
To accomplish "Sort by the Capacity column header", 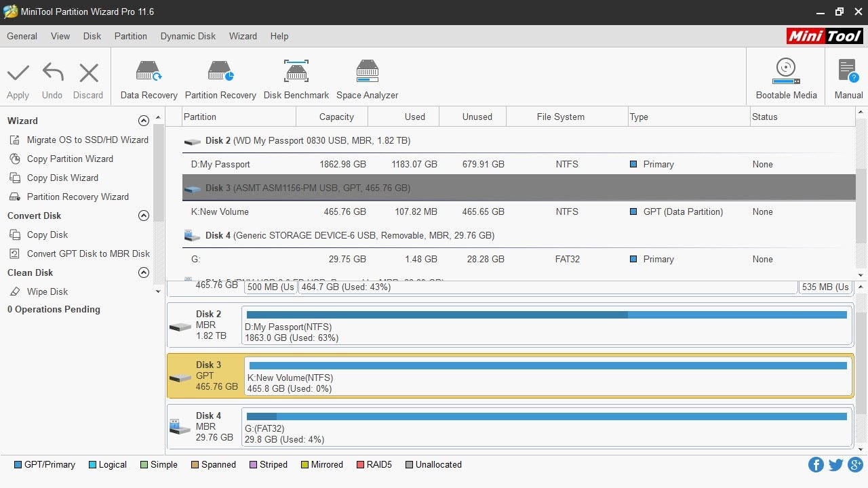I will [x=332, y=117].
